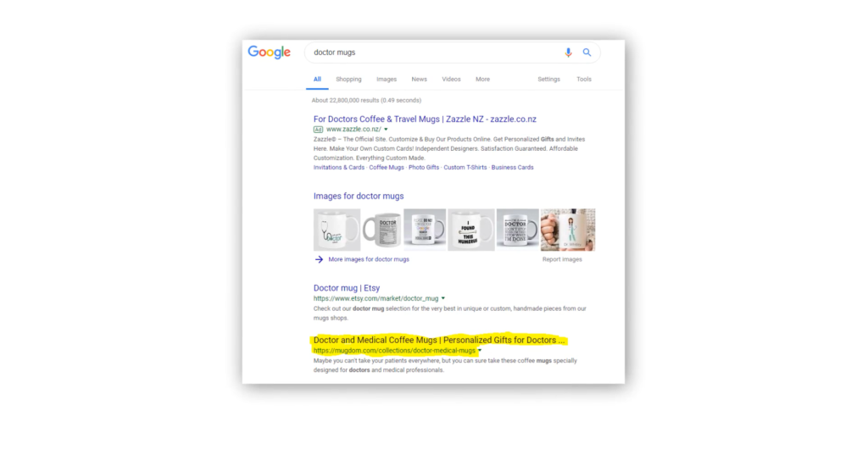
Task: Expand the etsy.com result URL dropdown arrow
Action: tap(442, 298)
